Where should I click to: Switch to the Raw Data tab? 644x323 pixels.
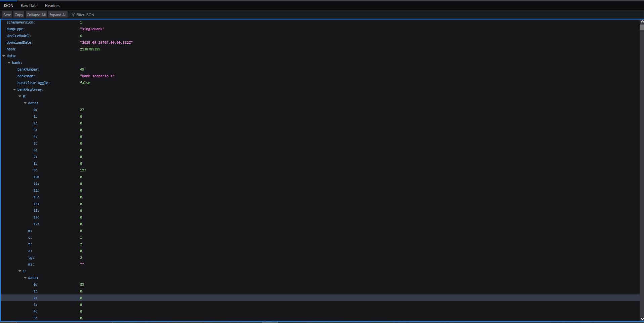click(29, 6)
